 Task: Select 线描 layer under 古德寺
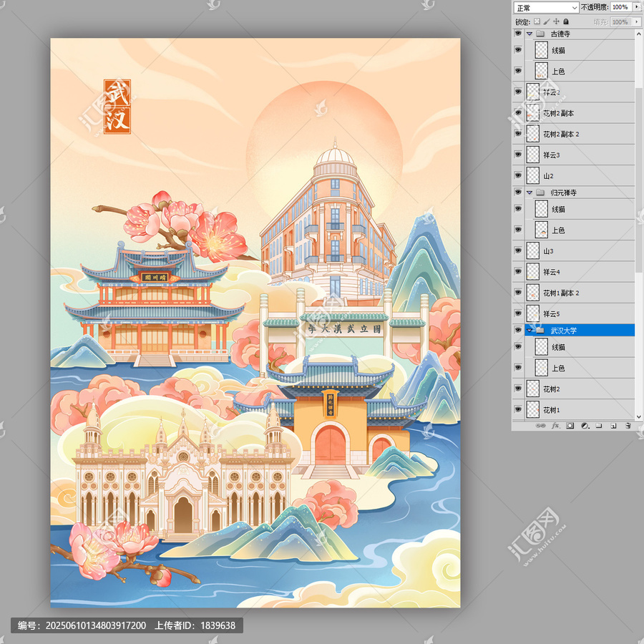click(x=580, y=50)
